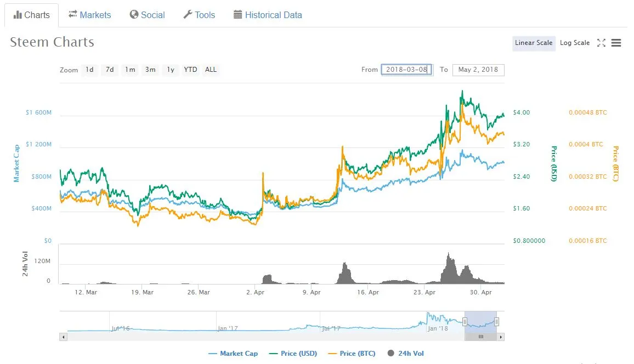Click the 0.00048 BTC axis label
The width and height of the screenshot is (634, 364).
click(x=588, y=112)
